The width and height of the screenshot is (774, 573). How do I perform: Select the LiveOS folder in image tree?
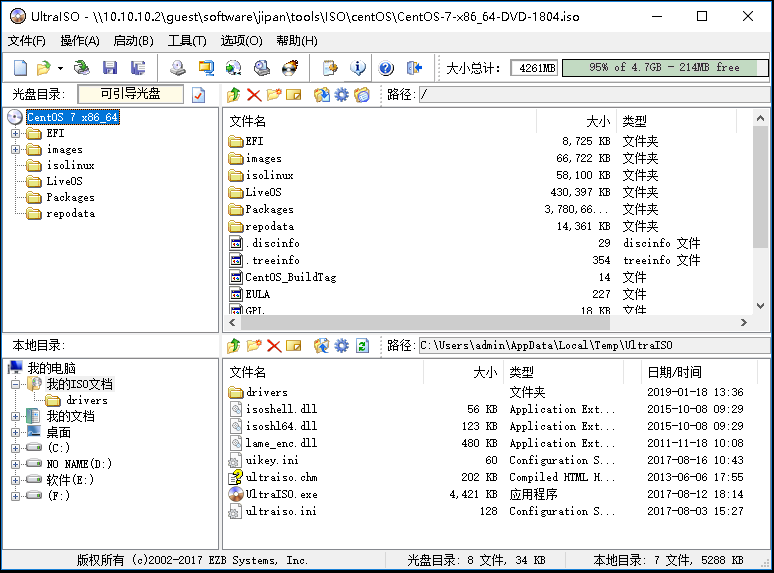click(64, 181)
